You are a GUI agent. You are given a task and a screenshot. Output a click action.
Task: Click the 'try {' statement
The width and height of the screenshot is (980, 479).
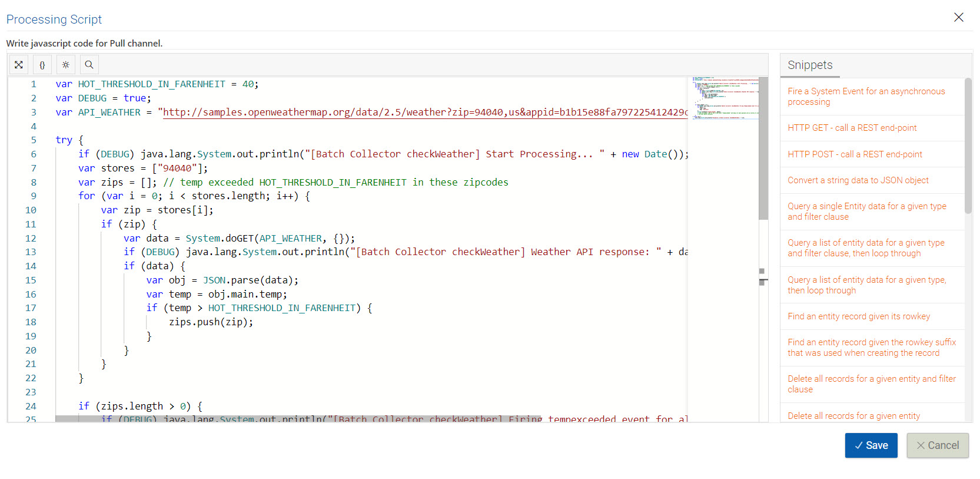(69, 140)
